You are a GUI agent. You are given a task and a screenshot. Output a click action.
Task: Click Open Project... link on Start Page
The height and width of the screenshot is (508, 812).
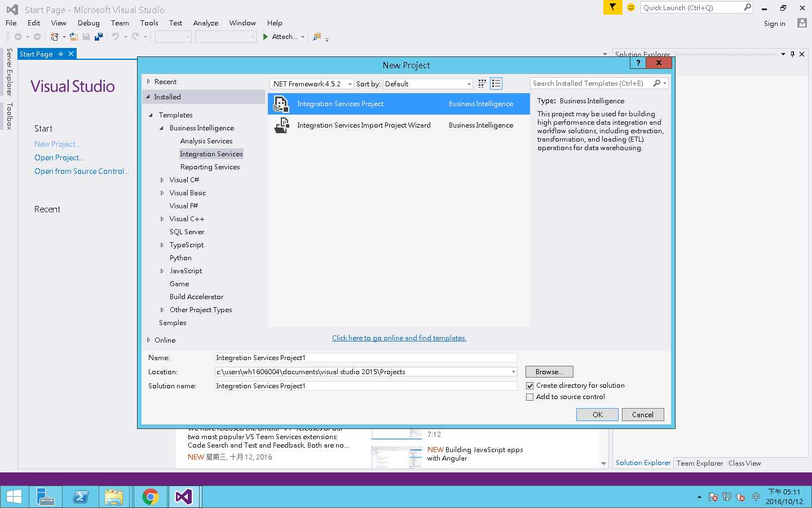click(x=59, y=157)
